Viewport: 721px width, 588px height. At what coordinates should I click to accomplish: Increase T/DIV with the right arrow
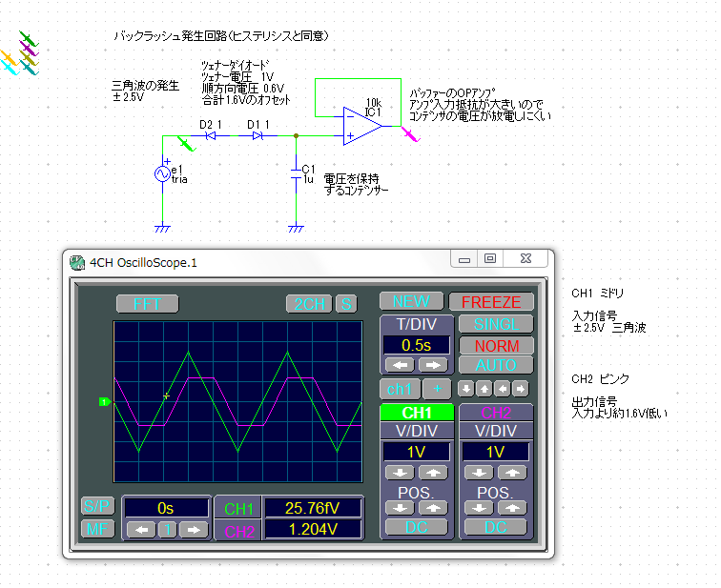click(x=433, y=365)
